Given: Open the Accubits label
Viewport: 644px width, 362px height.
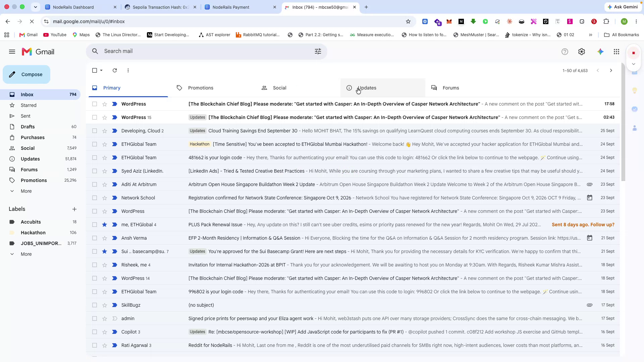Looking at the screenshot, I should coord(31,222).
